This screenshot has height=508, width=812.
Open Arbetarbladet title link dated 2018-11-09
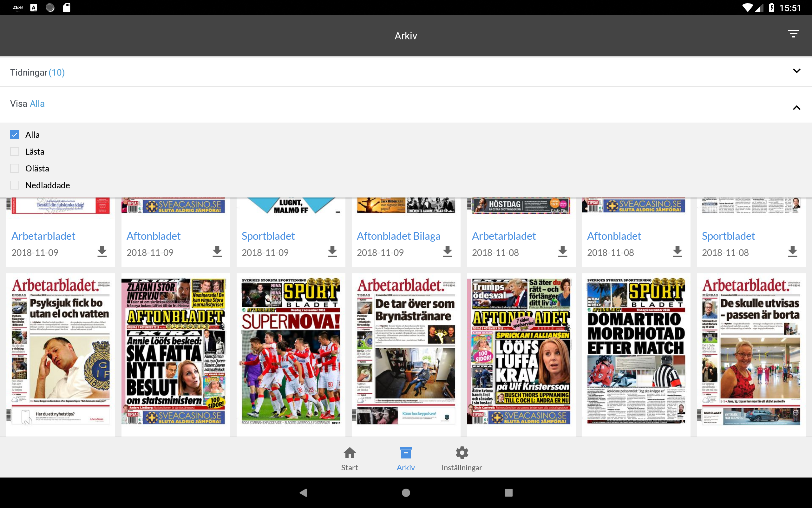[43, 236]
